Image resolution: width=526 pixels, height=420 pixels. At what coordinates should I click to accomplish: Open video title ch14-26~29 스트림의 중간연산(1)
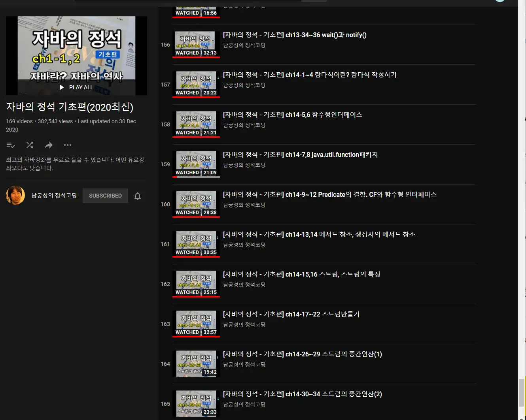pos(303,354)
